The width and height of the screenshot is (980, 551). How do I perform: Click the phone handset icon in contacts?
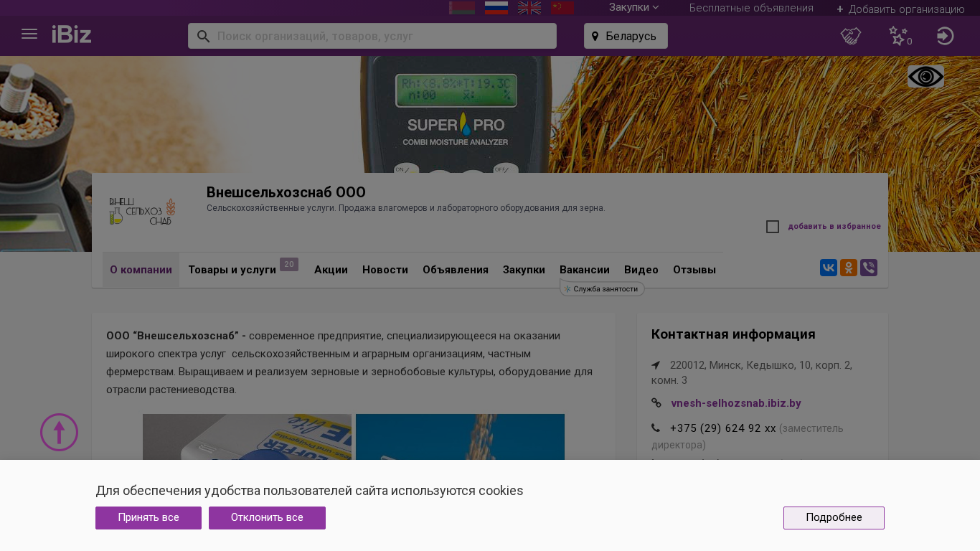pos(656,428)
